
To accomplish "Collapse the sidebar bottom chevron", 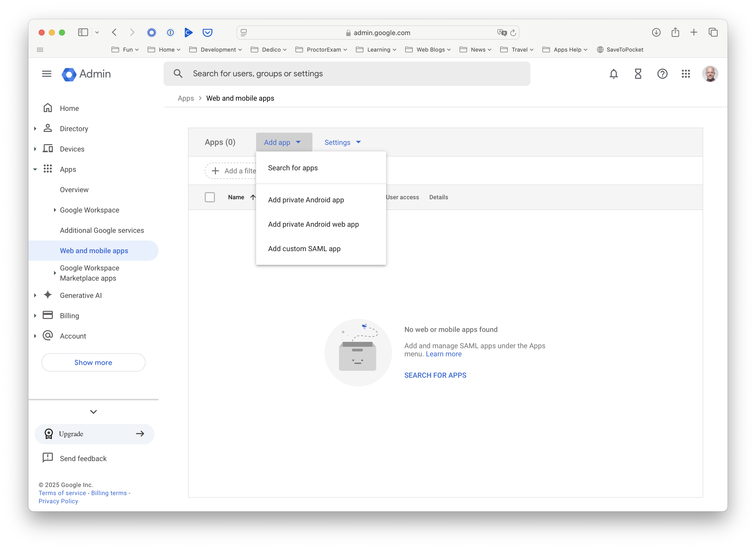I will click(x=93, y=412).
